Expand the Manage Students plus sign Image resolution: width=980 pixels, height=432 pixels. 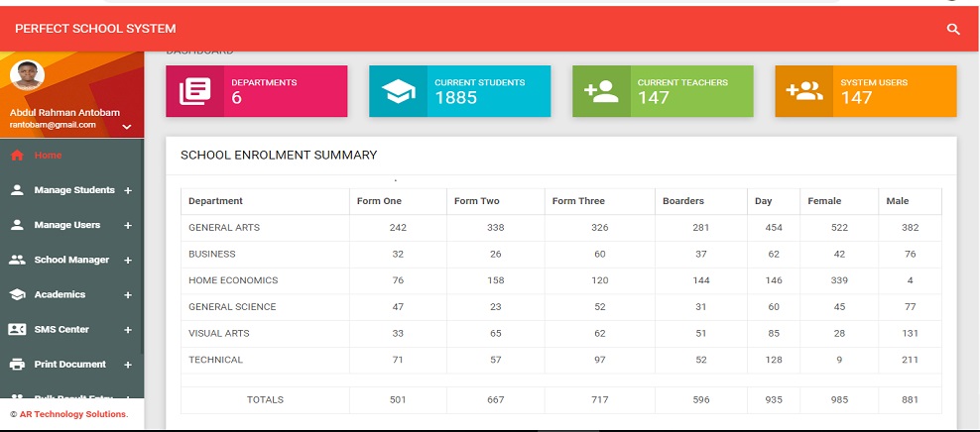click(128, 190)
